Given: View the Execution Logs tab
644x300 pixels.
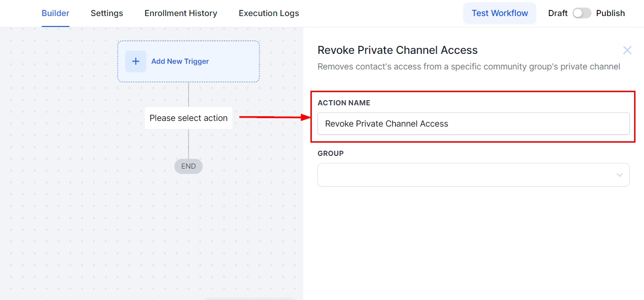Looking at the screenshot, I should 269,13.
